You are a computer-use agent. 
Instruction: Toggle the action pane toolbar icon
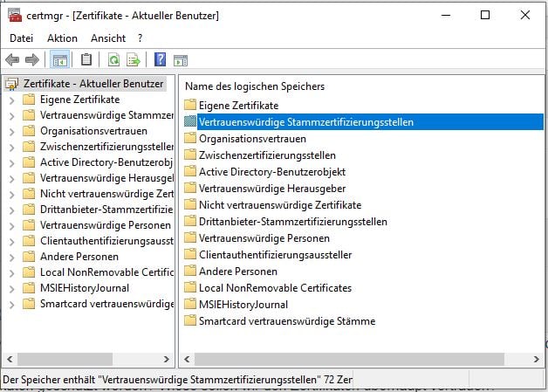pyautogui.click(x=181, y=60)
